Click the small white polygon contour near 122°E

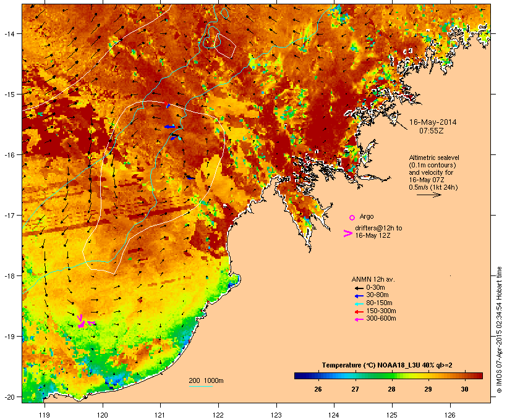(x=225, y=46)
